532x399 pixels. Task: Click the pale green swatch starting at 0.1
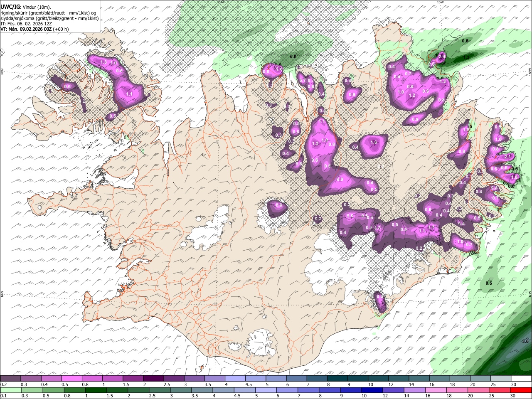[11, 390]
